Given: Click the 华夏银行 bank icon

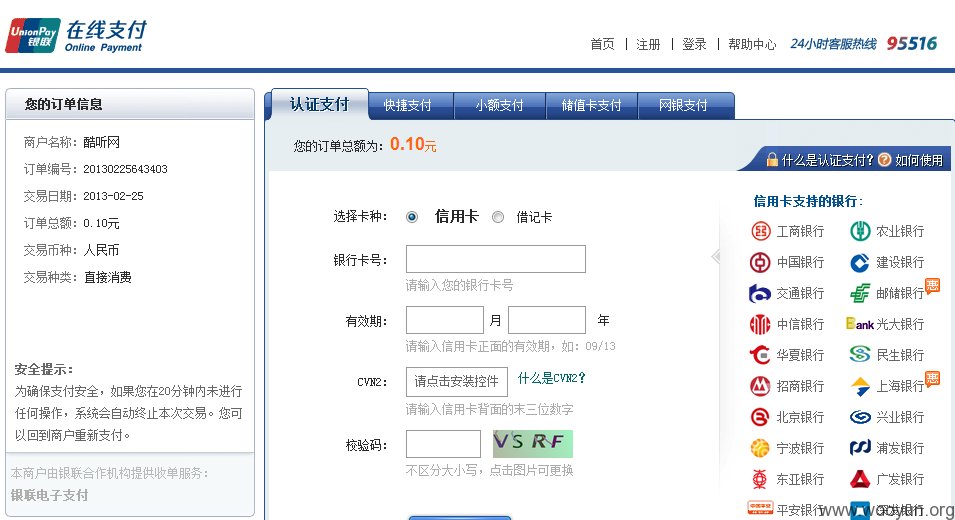Looking at the screenshot, I should pyautogui.click(x=760, y=355).
